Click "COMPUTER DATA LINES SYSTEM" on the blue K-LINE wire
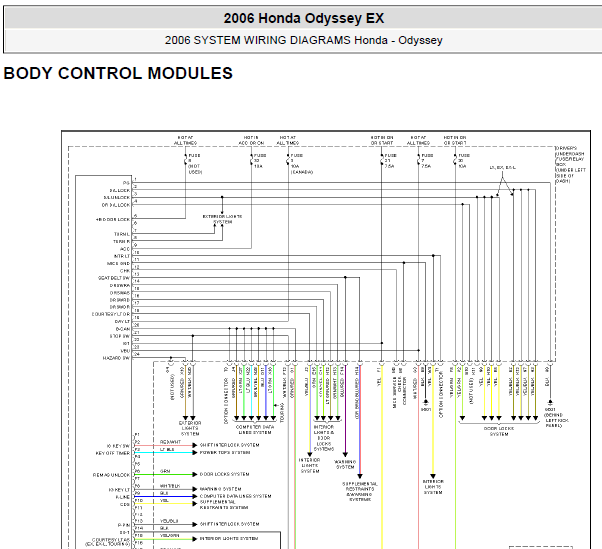 coord(236,496)
